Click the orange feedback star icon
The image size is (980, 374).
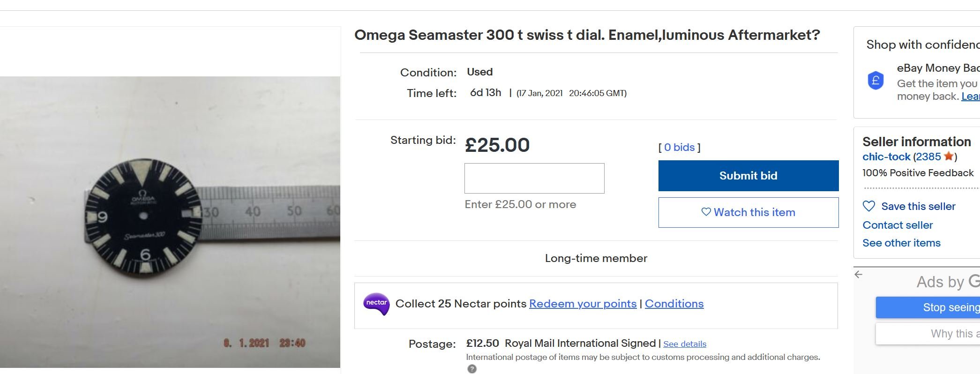[x=949, y=156]
